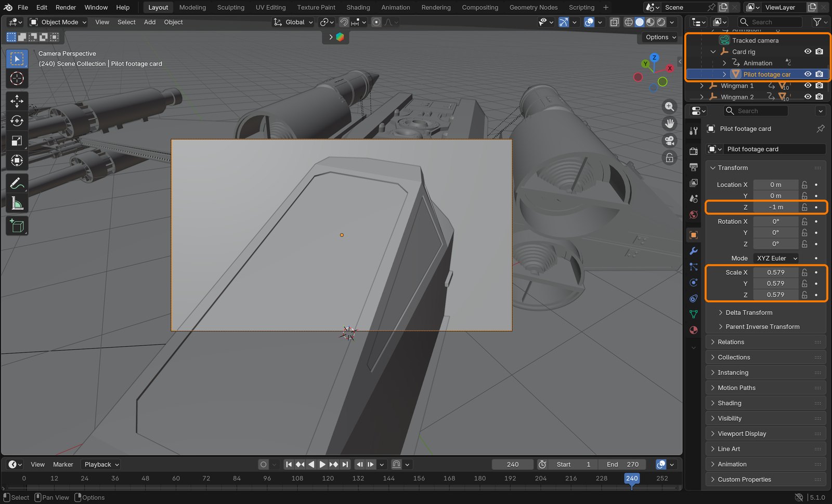Toggle camera view icon in viewport
Screen dimensions: 832x504
pos(670,141)
